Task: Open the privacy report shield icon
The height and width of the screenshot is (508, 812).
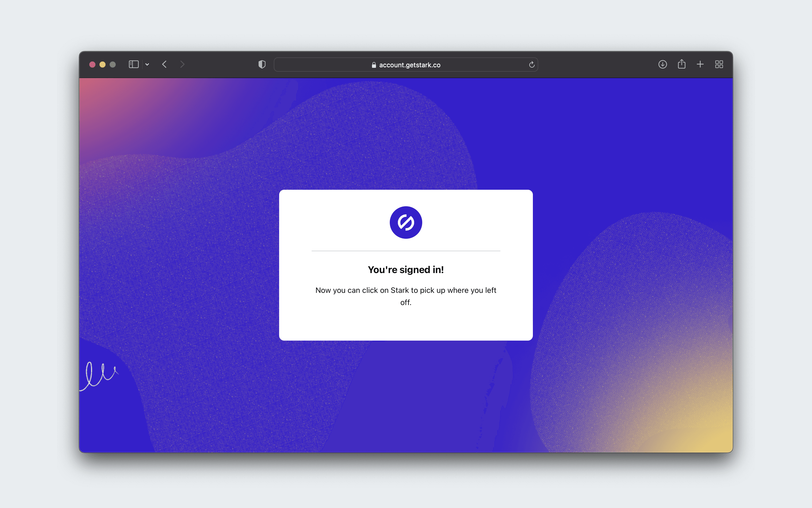Action: click(x=262, y=65)
